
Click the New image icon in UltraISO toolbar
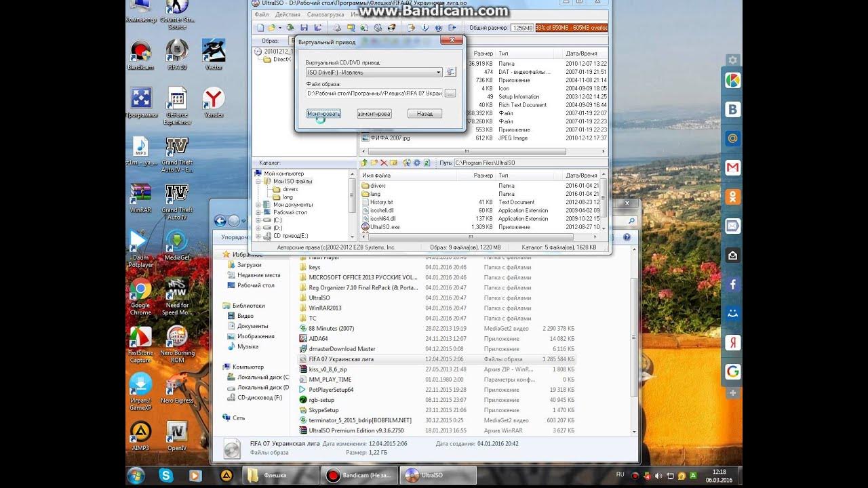(259, 28)
